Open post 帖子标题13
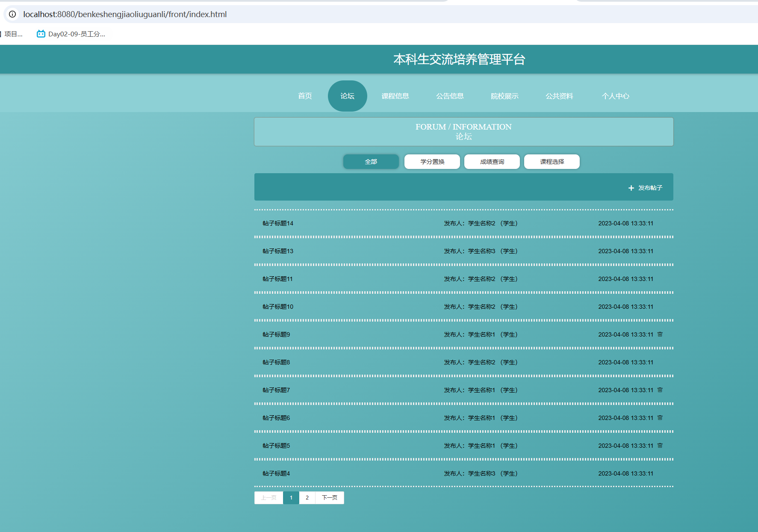Screen dimensions: 758x532 point(278,251)
